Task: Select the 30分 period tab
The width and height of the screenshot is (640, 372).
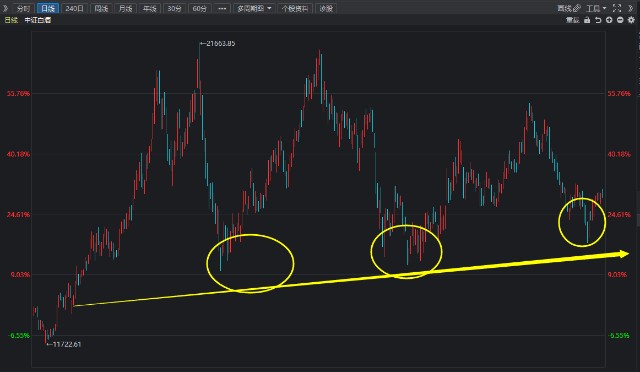Action: (x=174, y=8)
